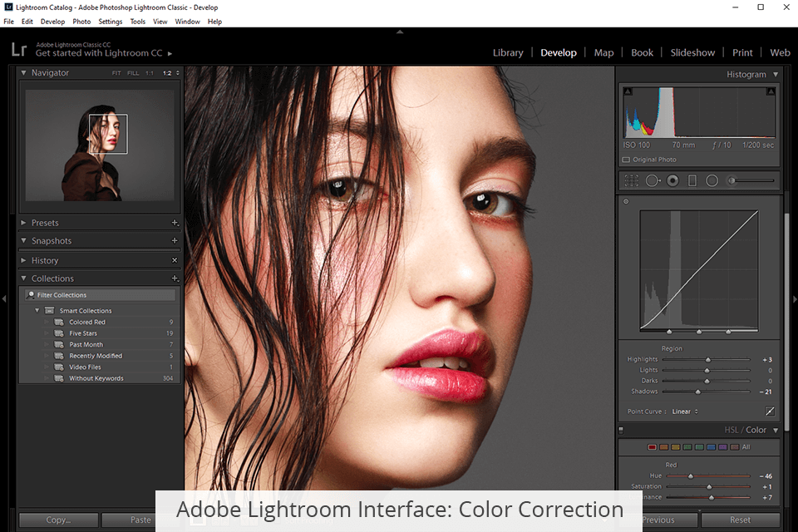The width and height of the screenshot is (798, 532).
Task: Select 1:1 zoom in Navigator
Action: pyautogui.click(x=149, y=73)
